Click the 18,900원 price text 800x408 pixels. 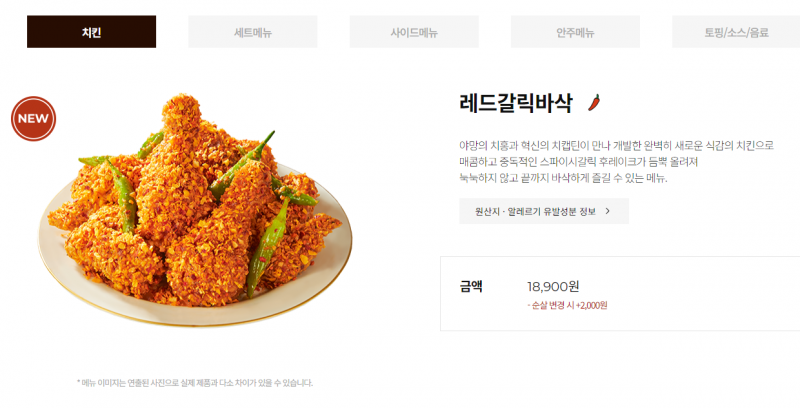coord(553,287)
